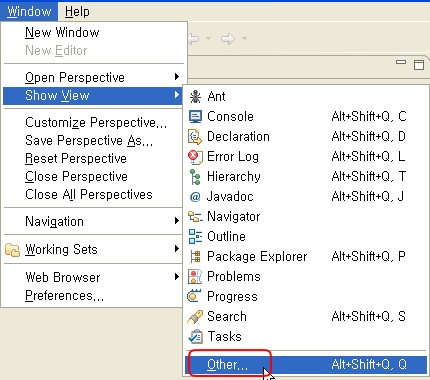Show the Error Log view
The image size is (430, 380).
tap(306, 157)
